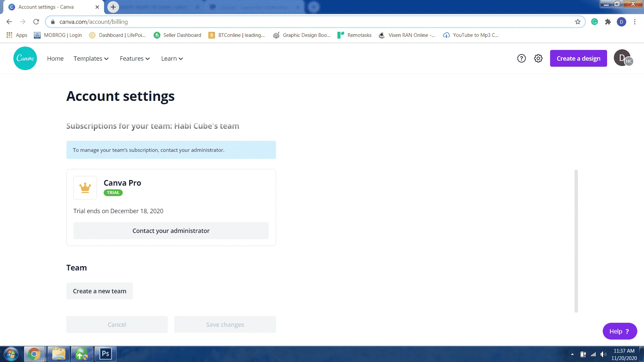Click the TRIAL badge
644x362 pixels.
pos(113,193)
